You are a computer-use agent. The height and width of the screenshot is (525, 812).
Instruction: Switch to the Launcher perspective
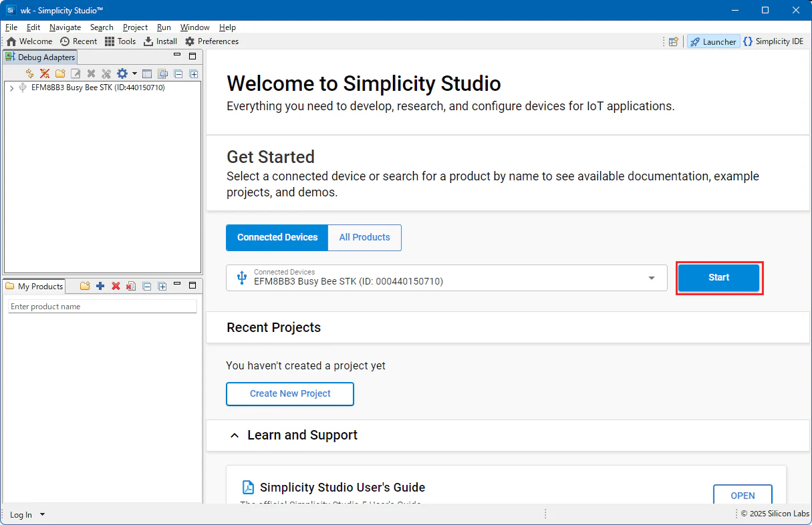click(713, 41)
